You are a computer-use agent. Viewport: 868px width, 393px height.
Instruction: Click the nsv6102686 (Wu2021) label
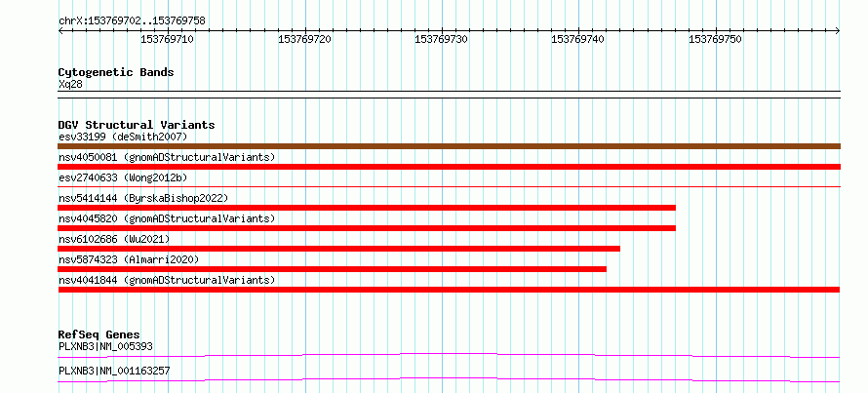114,239
